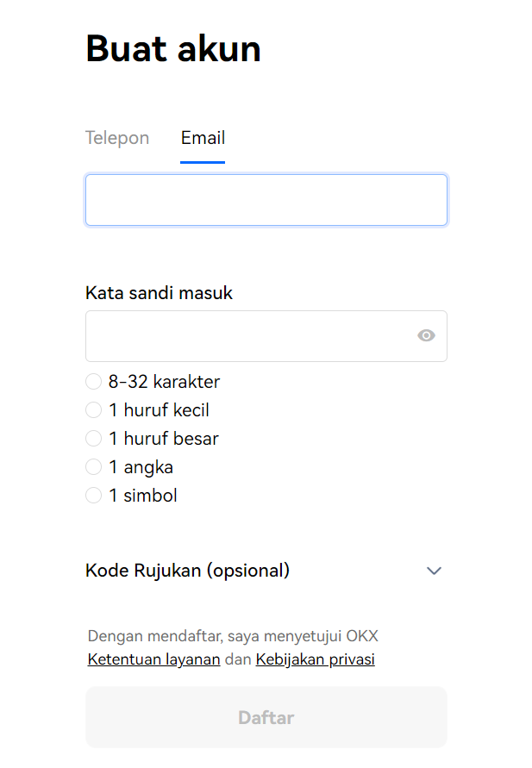Show password with the eye icon
Screen dimensions: 532x768
426,335
